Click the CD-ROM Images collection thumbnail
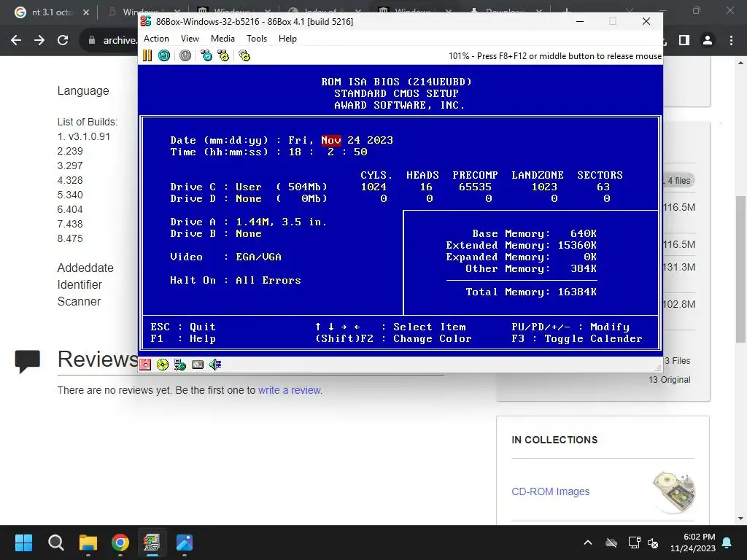The image size is (747, 560). (673, 492)
